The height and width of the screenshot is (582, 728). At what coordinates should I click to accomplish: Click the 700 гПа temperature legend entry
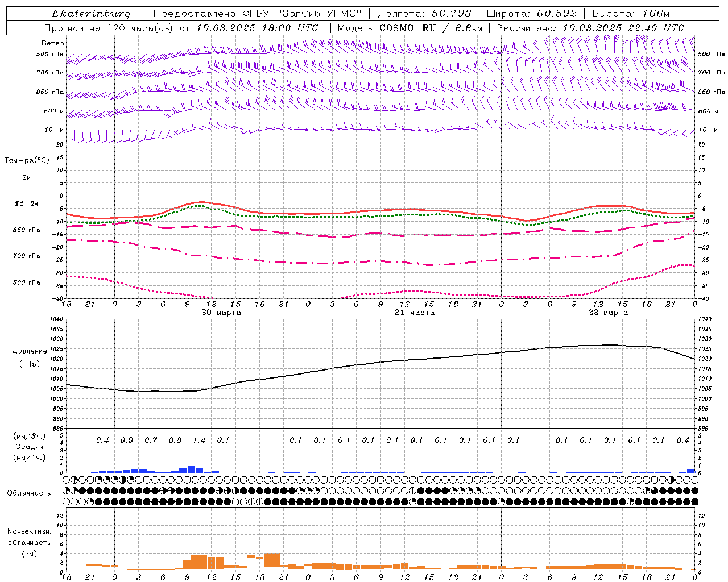[x=27, y=256]
